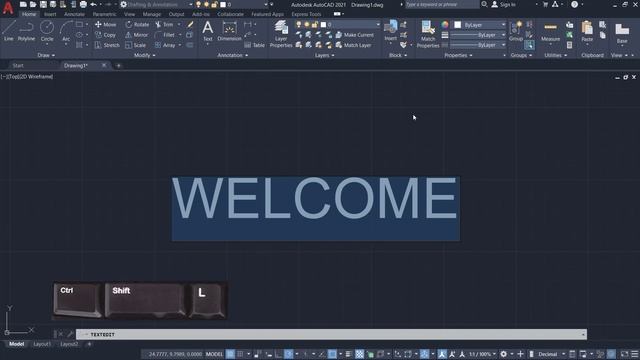The image size is (640, 360).
Task: Open the Manage ribbon tab
Action: (x=152, y=14)
